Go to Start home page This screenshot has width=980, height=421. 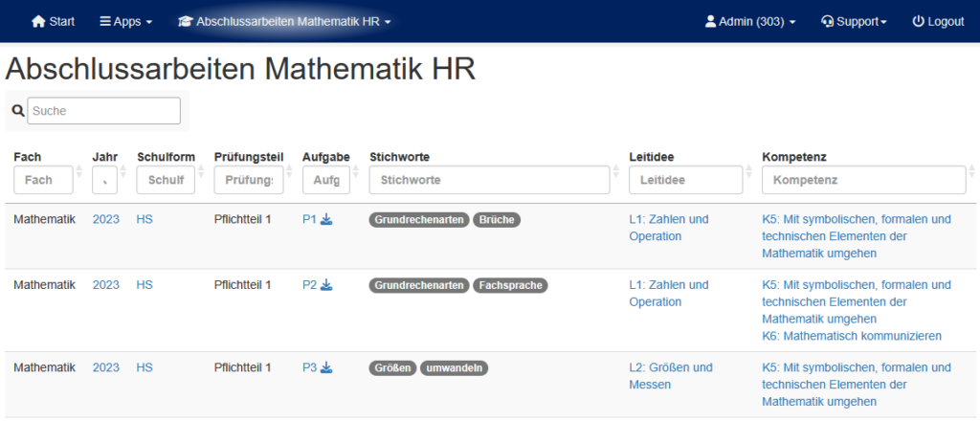tap(54, 21)
